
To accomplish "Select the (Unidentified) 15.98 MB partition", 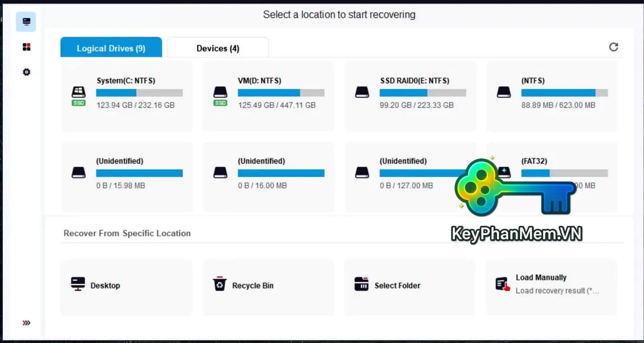I will 126,176.
